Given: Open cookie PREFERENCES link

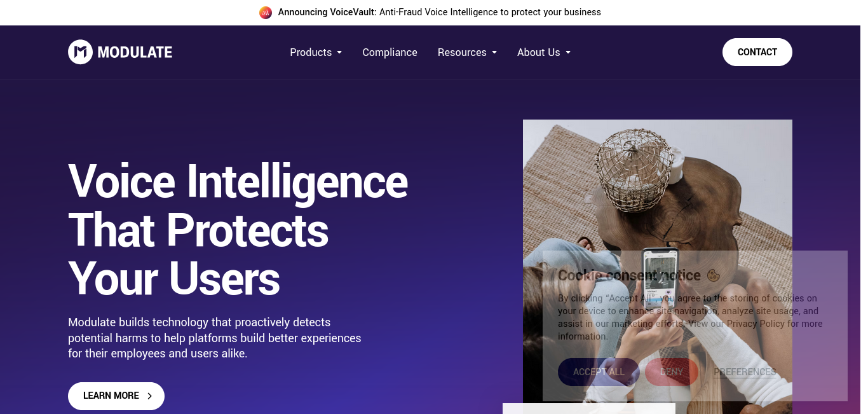Looking at the screenshot, I should pos(745,372).
